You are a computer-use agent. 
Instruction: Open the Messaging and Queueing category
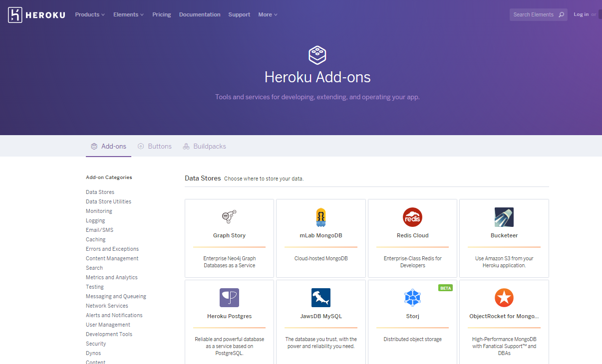(116, 296)
